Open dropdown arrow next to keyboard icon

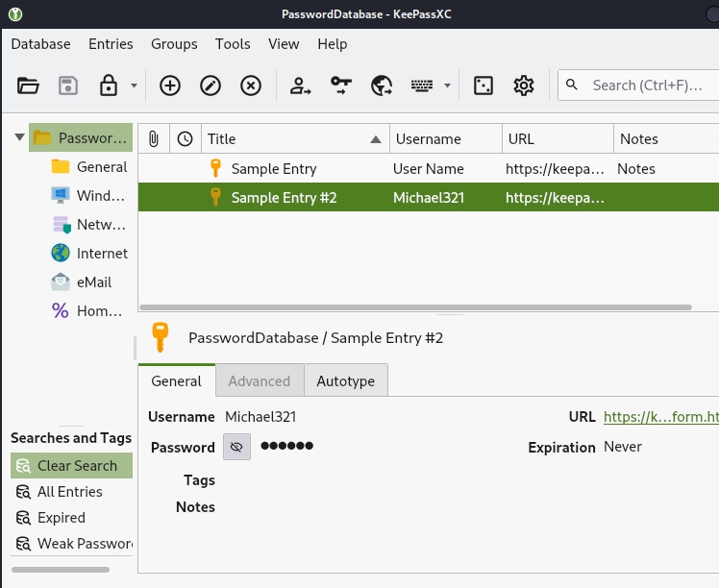pyautogui.click(x=447, y=86)
